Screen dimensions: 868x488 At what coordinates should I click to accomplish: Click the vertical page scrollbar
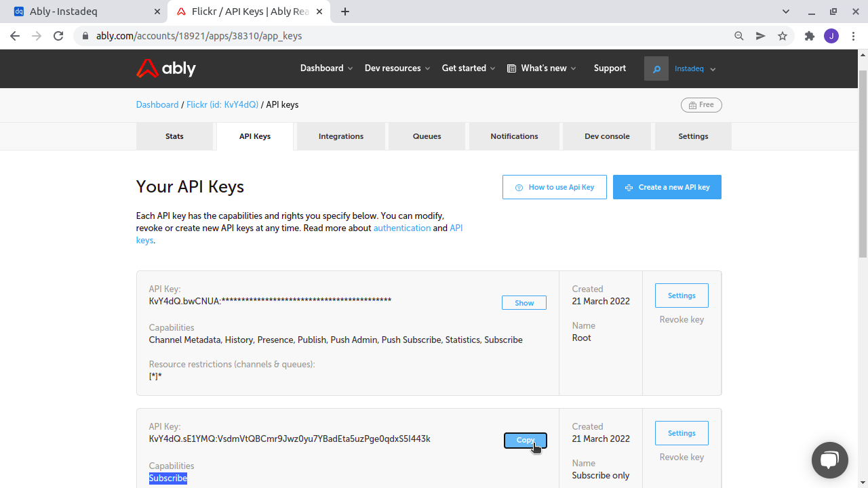pos(863,163)
